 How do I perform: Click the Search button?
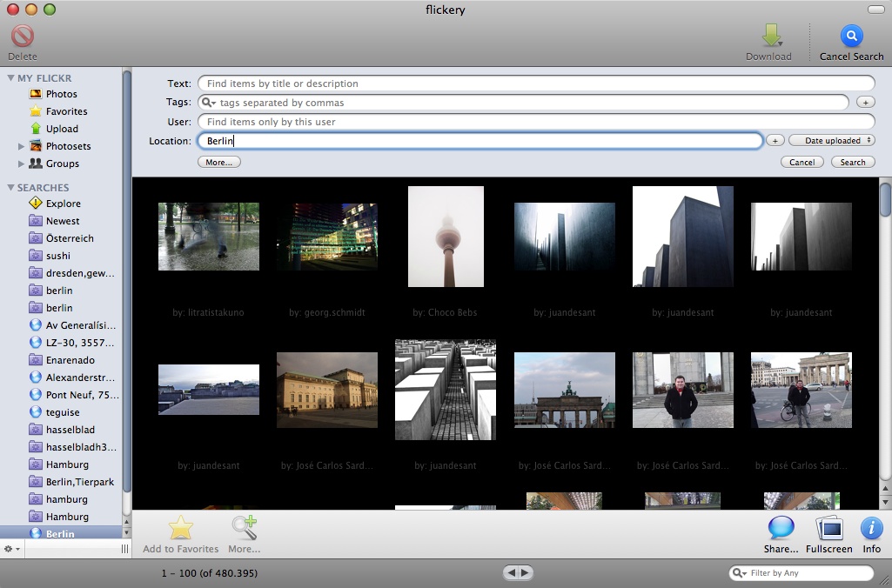[852, 162]
